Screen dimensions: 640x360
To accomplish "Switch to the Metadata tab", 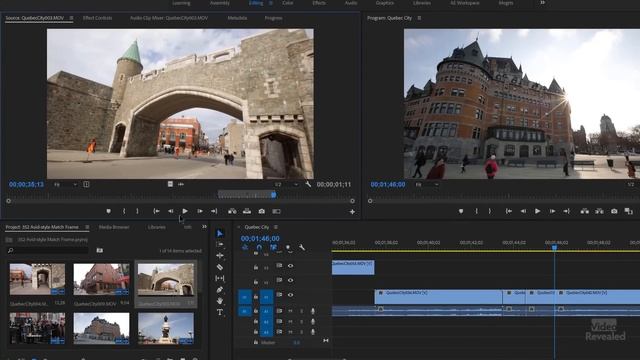I will point(237,18).
